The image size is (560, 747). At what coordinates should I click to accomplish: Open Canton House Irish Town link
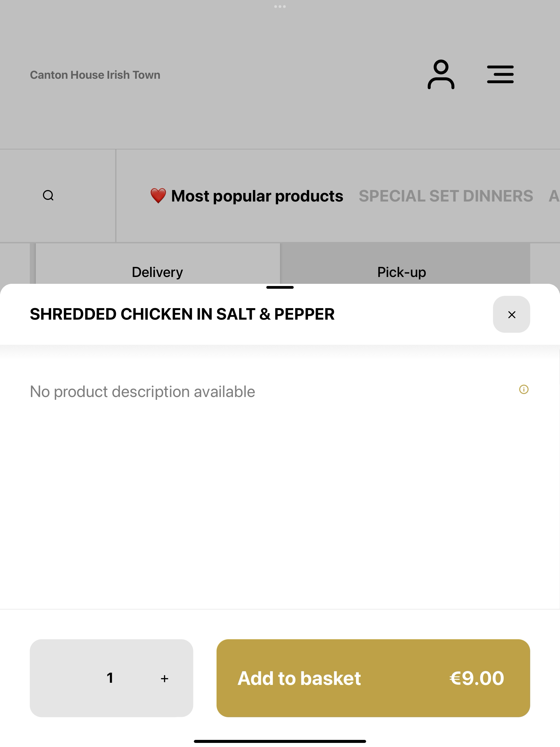coord(95,75)
